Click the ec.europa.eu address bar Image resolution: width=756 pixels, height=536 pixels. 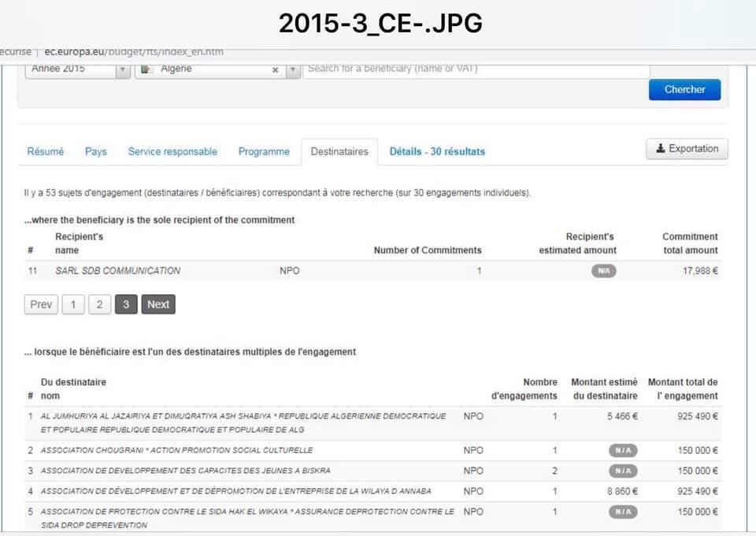point(134,52)
